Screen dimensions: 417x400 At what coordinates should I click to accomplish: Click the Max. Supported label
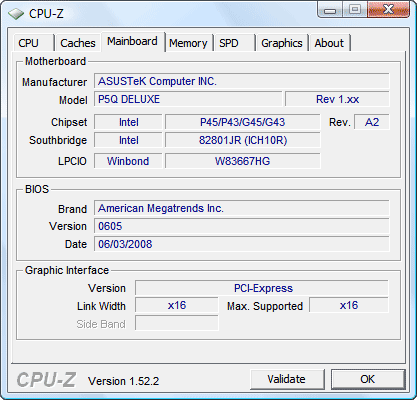click(265, 306)
